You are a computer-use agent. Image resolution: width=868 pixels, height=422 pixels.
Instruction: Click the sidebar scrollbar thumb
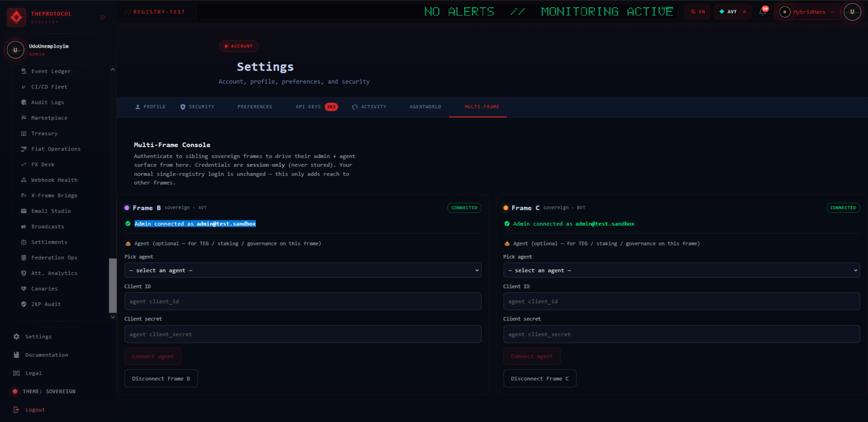[113, 285]
